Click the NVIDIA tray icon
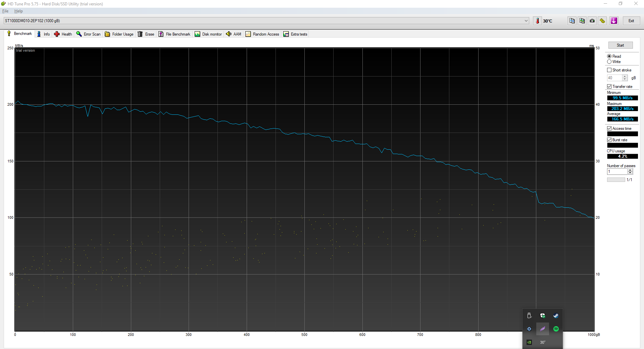Screen dimensions: 644x349 point(529,342)
